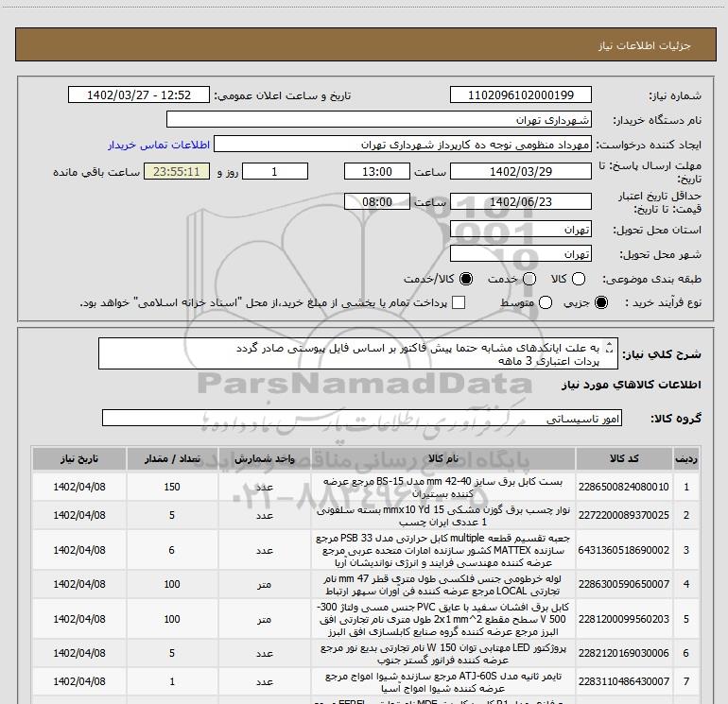The image size is (728, 704).
Task: Click need date 1402/04/08 in row 1
Action: point(79,487)
